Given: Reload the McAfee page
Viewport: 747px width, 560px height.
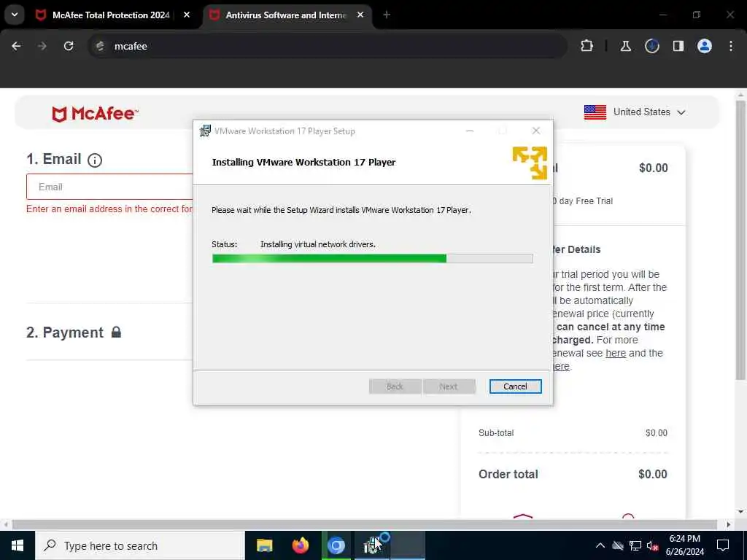Looking at the screenshot, I should (69, 46).
